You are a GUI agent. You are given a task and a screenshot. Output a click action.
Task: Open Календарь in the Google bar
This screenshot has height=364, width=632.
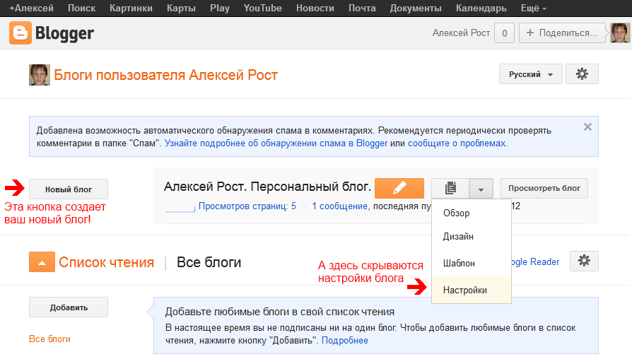tap(481, 8)
